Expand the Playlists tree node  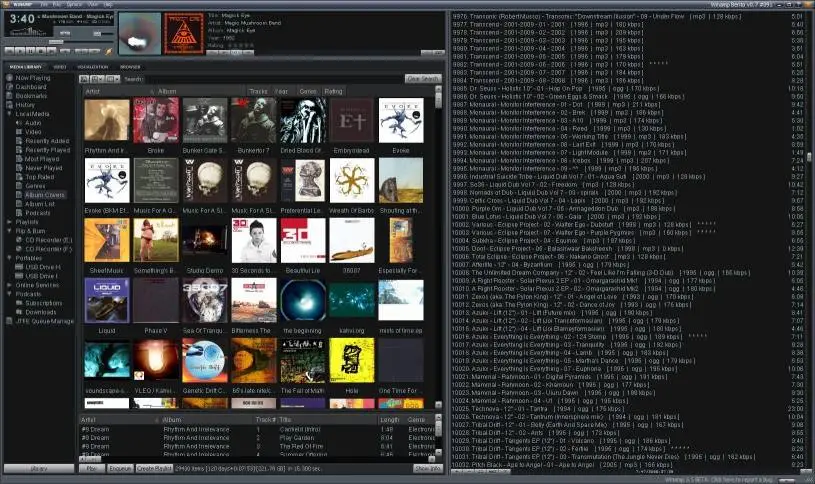[x=9, y=221]
